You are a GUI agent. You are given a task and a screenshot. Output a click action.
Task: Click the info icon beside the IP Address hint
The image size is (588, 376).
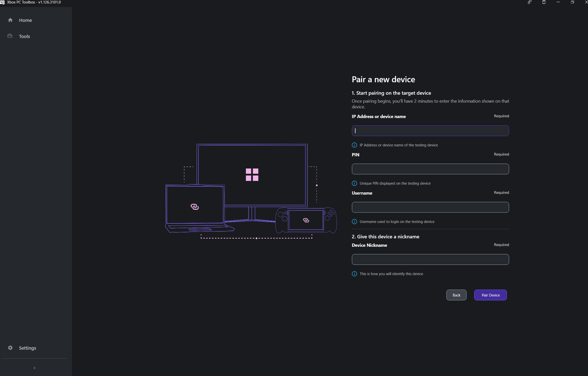(x=355, y=145)
